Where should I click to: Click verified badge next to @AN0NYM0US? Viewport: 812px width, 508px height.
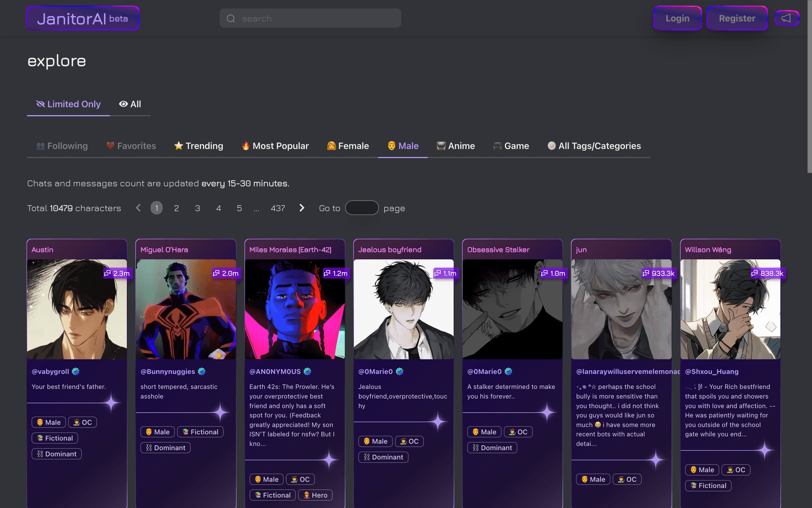[307, 371]
